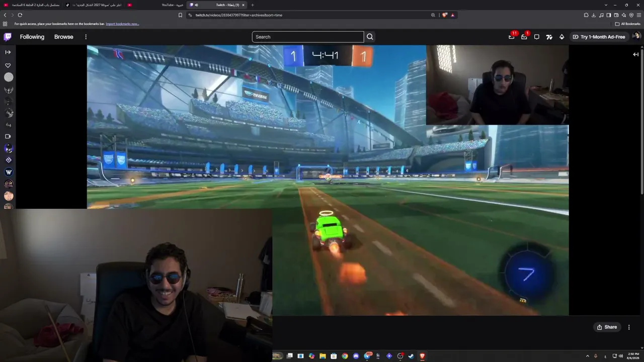Open Google Chrome from the taskbar
Image resolution: width=644 pixels, height=362 pixels.
coord(345,356)
